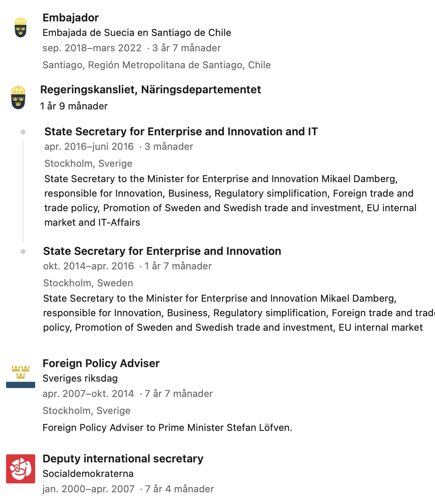Click the 1 år 9 månader total duration

click(x=74, y=106)
